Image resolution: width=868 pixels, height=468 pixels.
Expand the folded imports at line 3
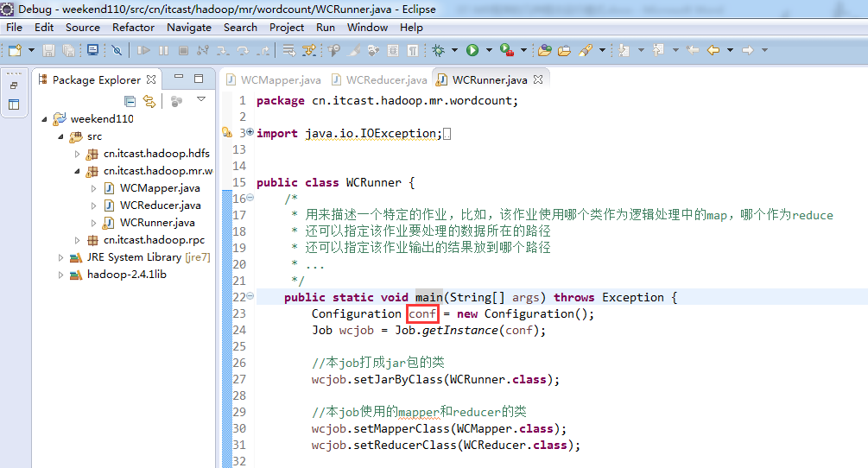coord(250,131)
